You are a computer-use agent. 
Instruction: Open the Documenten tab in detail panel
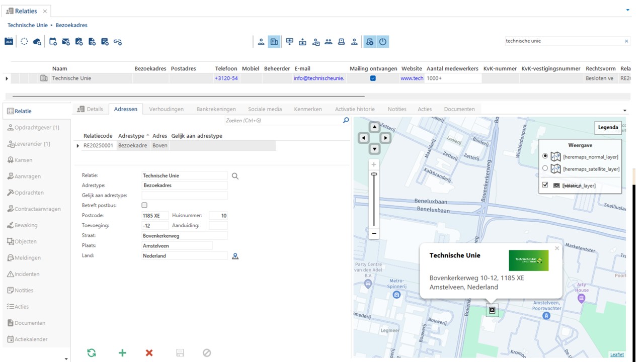pos(459,109)
